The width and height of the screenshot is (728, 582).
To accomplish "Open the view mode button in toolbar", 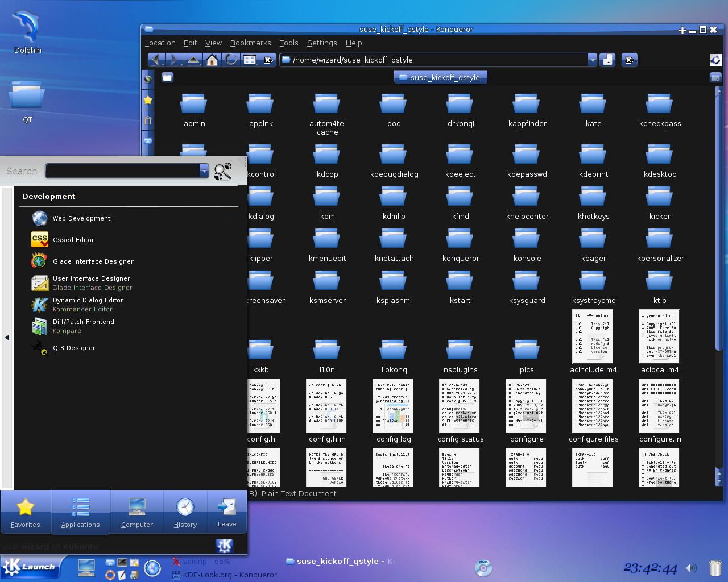I will click(x=249, y=60).
